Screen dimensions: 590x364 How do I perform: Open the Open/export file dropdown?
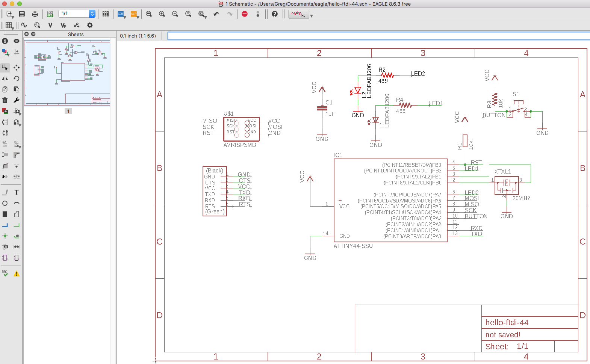(10, 14)
